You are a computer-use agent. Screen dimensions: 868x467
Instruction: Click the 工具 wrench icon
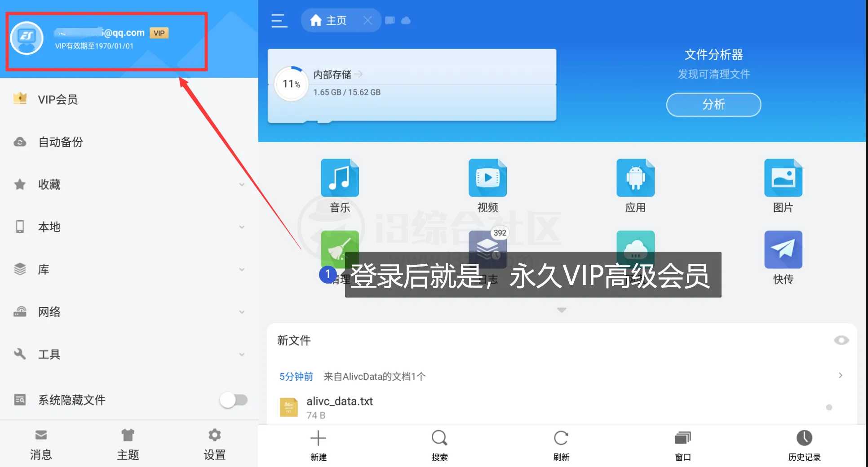[x=20, y=354]
